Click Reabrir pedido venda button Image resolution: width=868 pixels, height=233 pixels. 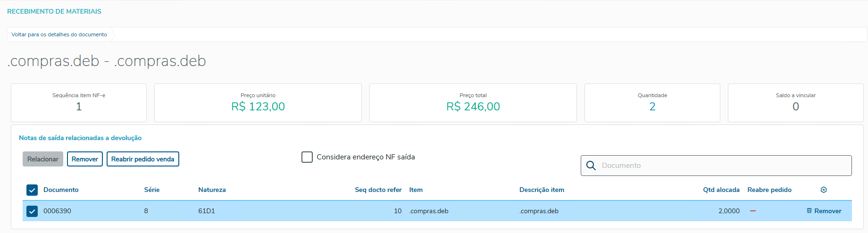[142, 159]
